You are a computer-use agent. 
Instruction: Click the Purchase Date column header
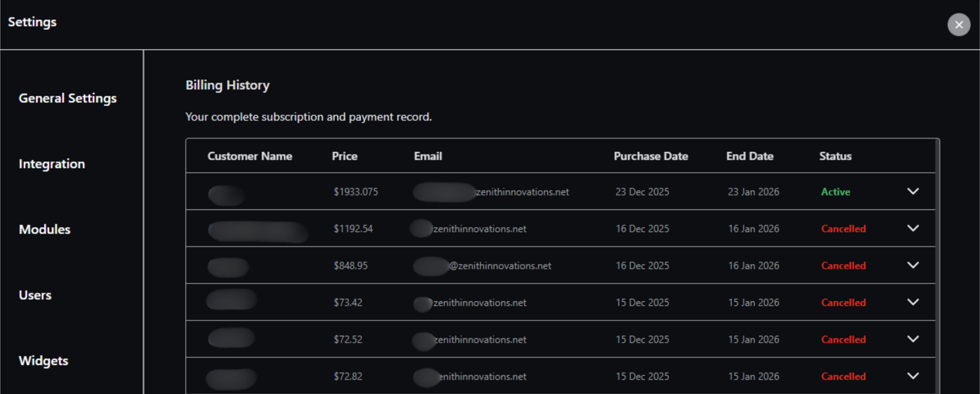click(651, 156)
